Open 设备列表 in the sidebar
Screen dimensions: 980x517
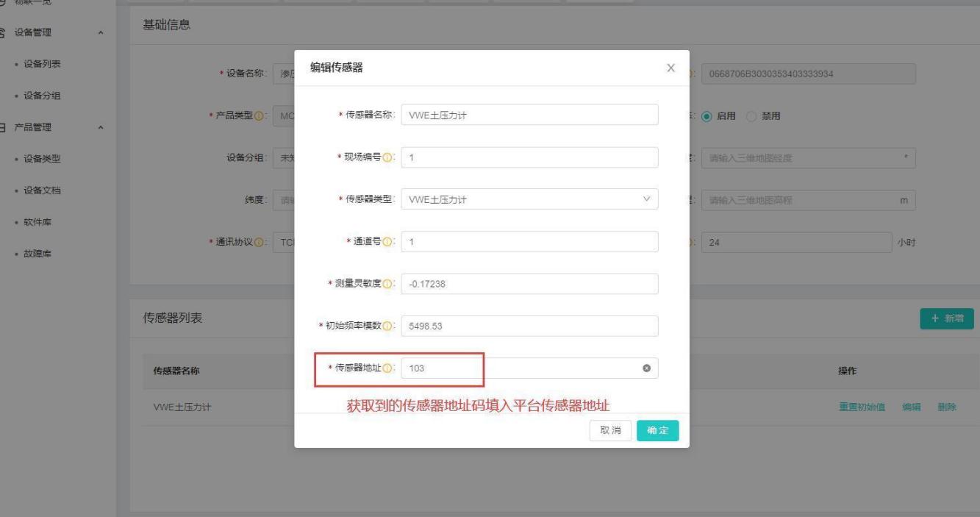[42, 63]
